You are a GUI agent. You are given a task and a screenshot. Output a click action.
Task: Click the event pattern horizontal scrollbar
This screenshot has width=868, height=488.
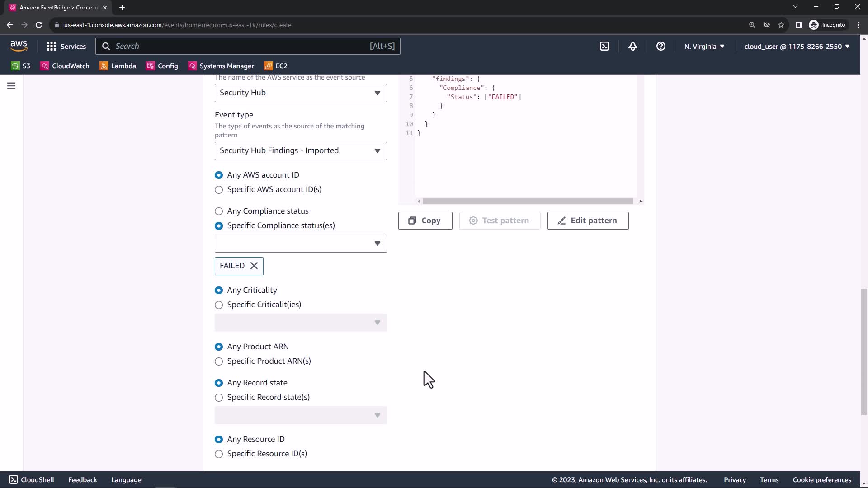528,201
